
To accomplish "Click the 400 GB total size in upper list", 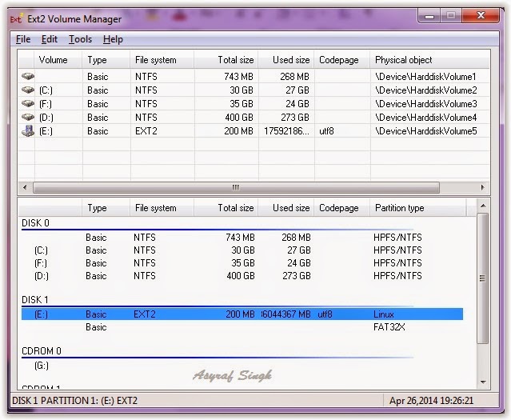I will point(239,118).
